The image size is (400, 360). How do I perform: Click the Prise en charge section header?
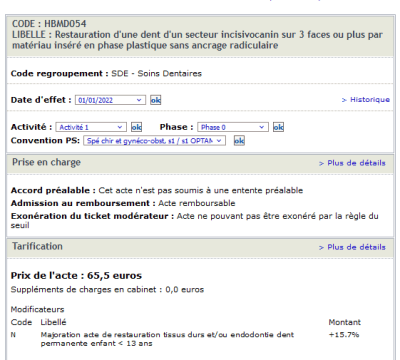46,162
